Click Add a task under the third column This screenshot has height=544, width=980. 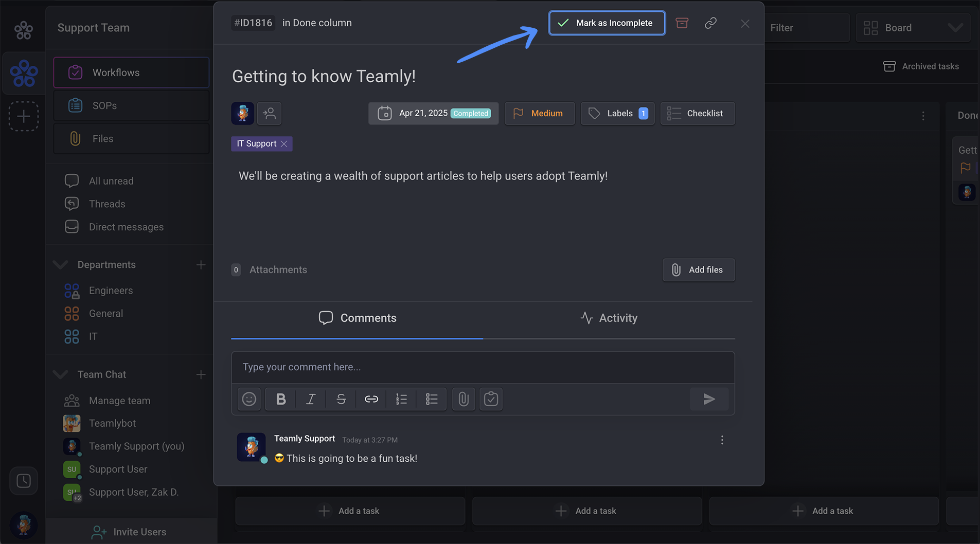pyautogui.click(x=824, y=511)
